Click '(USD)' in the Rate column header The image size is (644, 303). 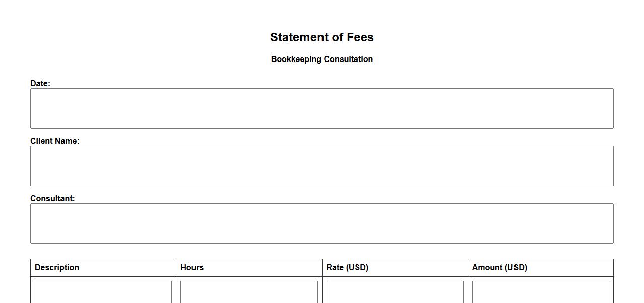[357, 268]
